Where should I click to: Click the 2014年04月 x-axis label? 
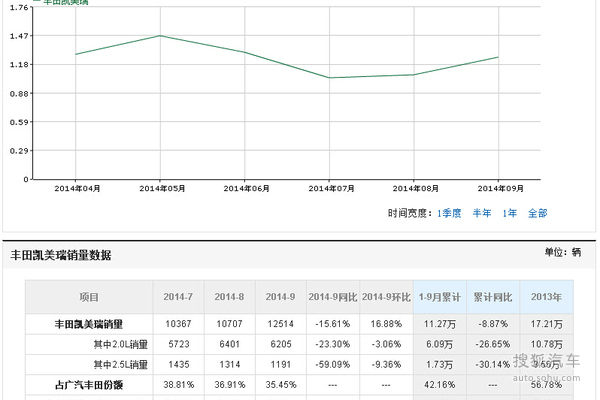pos(77,188)
